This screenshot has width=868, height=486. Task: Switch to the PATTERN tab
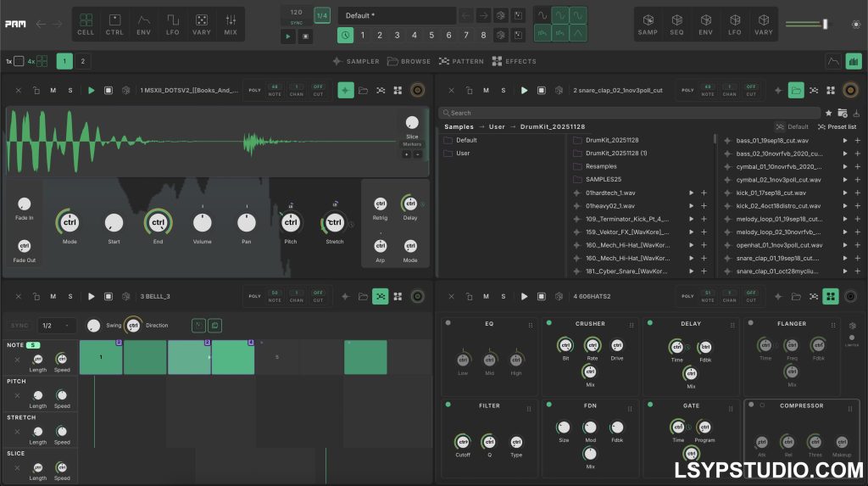(462, 61)
